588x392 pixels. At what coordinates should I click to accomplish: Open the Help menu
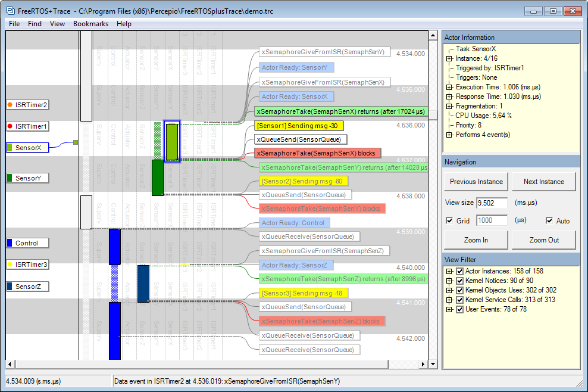(x=124, y=24)
